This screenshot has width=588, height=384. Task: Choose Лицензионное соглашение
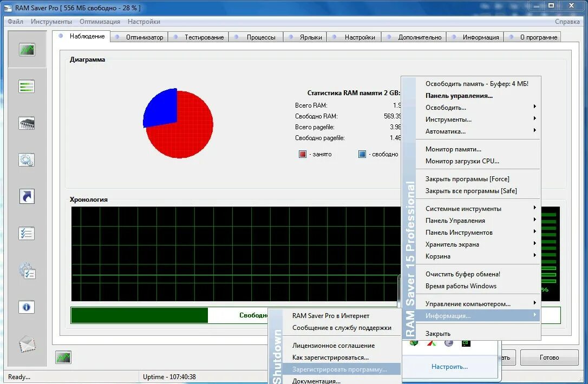pos(341,346)
